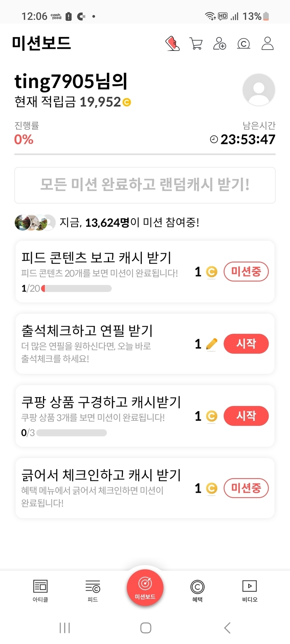Tap the remaining time clock icon
Screen dimensions: 290x644
[x=214, y=140]
